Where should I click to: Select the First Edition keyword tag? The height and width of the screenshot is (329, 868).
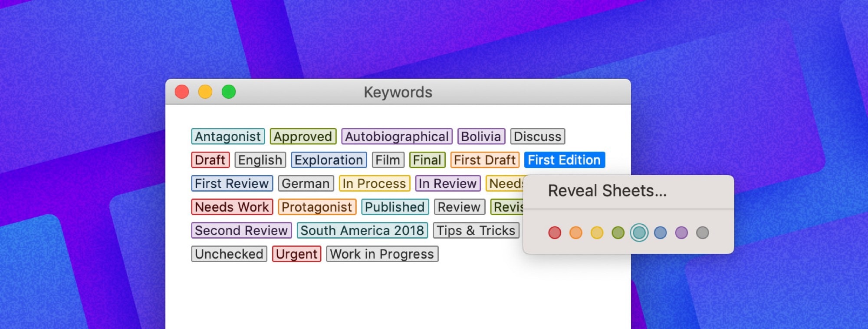[564, 160]
